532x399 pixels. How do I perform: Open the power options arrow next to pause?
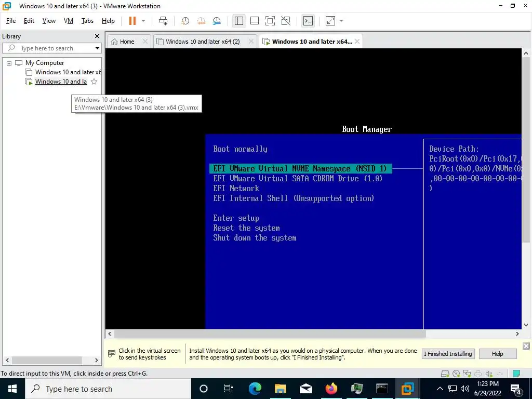(143, 21)
